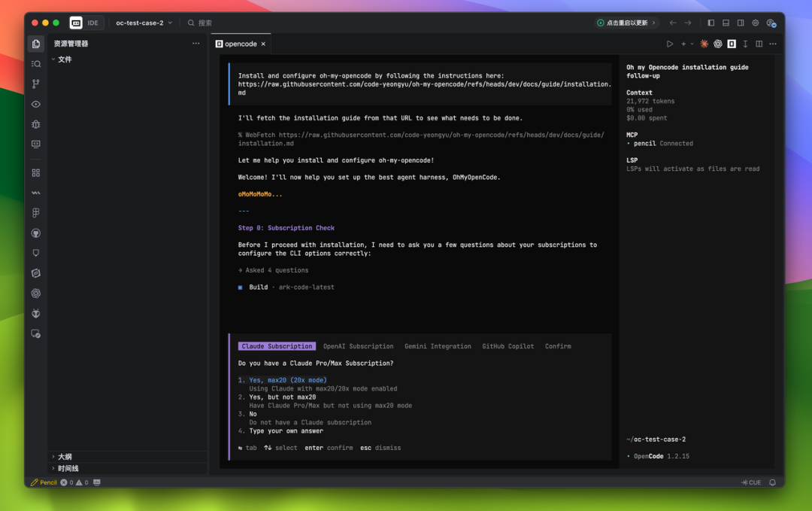Open the bottom monitor-with-badge sidebar icon
Image resolution: width=812 pixels, height=511 pixels.
36,333
